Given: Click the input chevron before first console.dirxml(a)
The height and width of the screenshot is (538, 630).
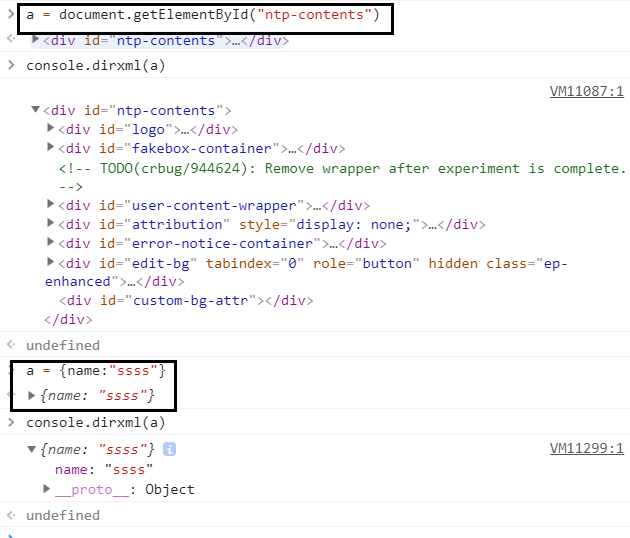Looking at the screenshot, I should pyautogui.click(x=11, y=65).
